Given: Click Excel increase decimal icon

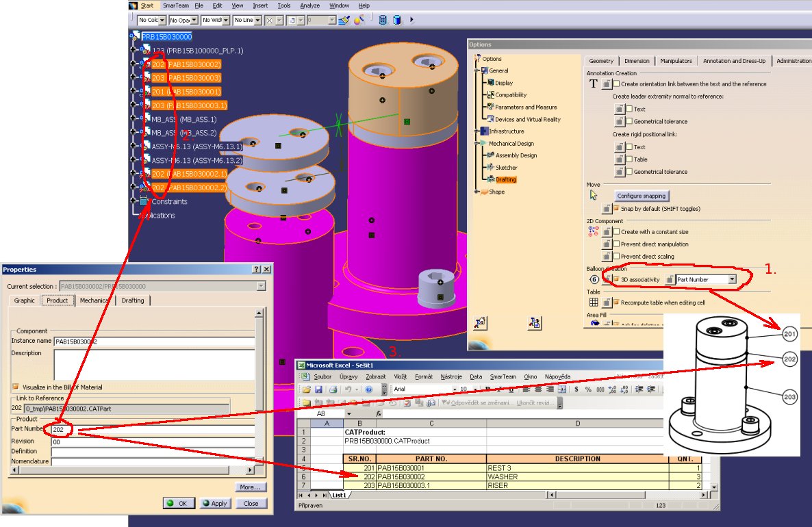Looking at the screenshot, I should coord(613,389).
